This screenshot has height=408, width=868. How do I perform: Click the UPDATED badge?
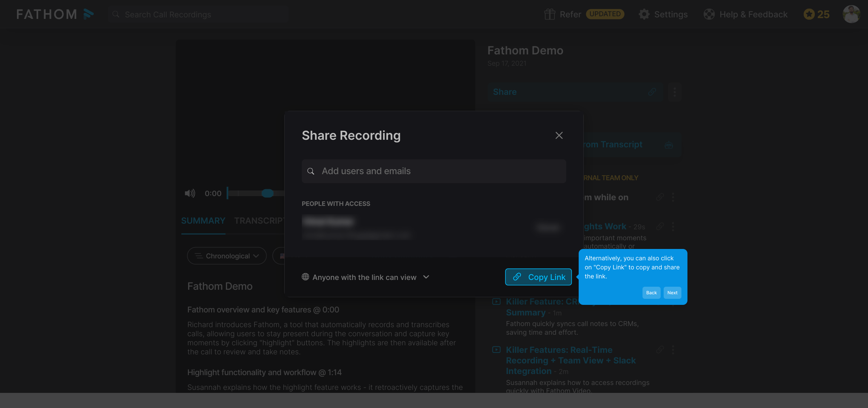(x=605, y=14)
